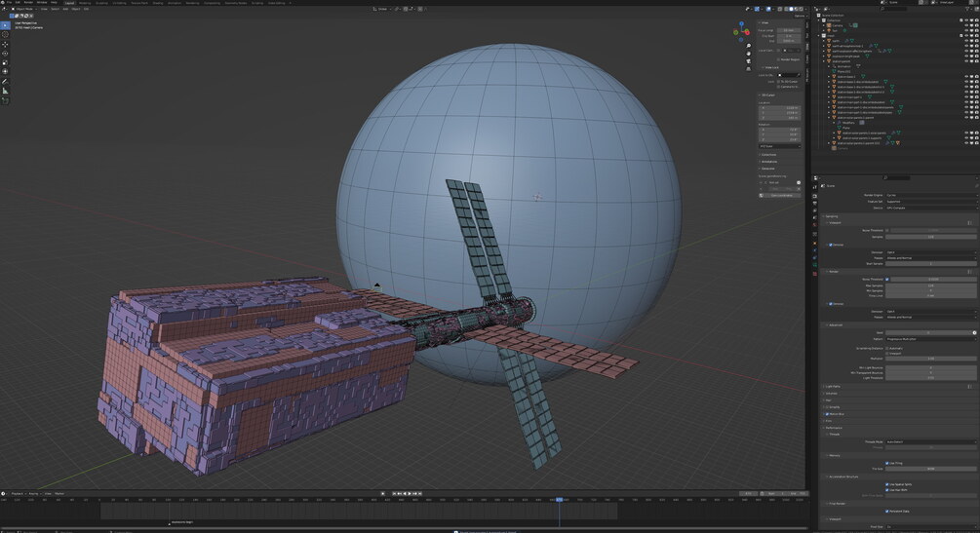Open the Threads Mode Auto-Detect dropdown
This screenshot has height=533, width=980.
(930, 441)
